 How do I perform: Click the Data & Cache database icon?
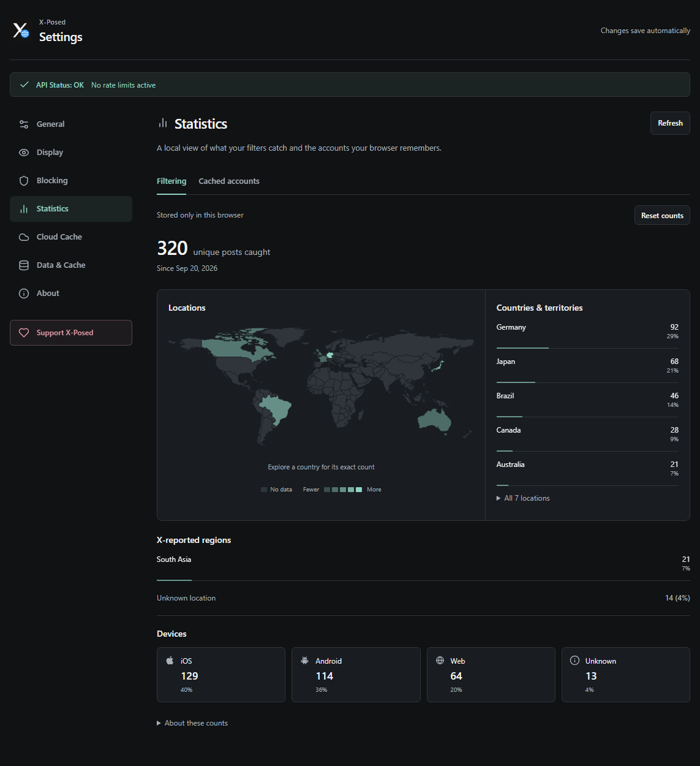24,265
